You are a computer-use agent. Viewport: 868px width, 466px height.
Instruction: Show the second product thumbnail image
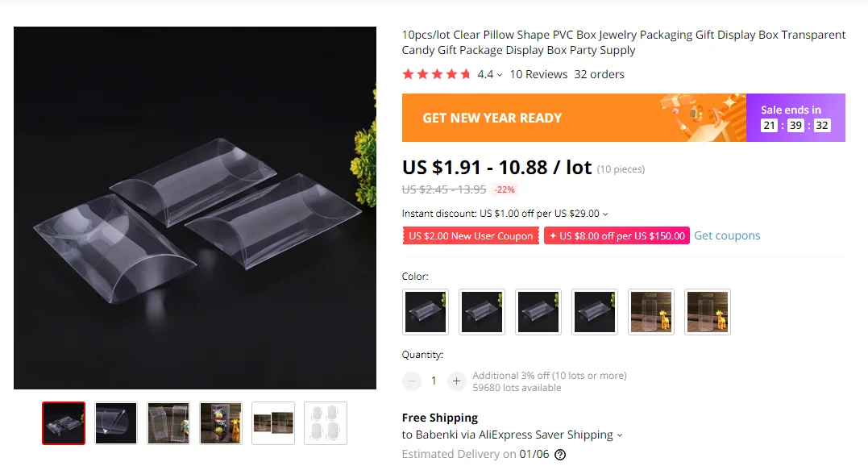(116, 423)
